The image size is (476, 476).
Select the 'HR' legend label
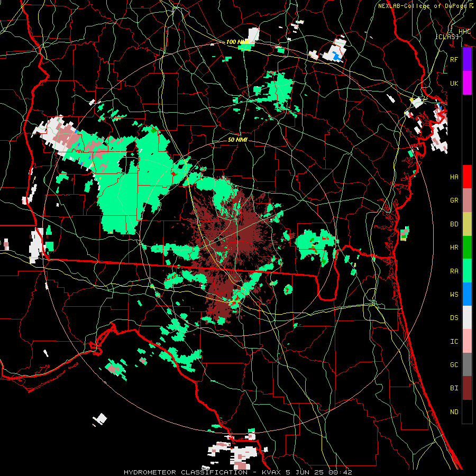454,248
